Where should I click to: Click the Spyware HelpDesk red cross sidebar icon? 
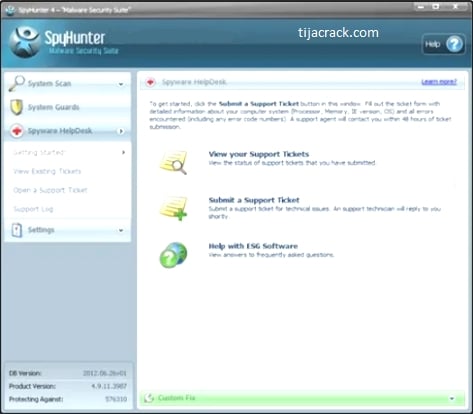pyautogui.click(x=17, y=131)
